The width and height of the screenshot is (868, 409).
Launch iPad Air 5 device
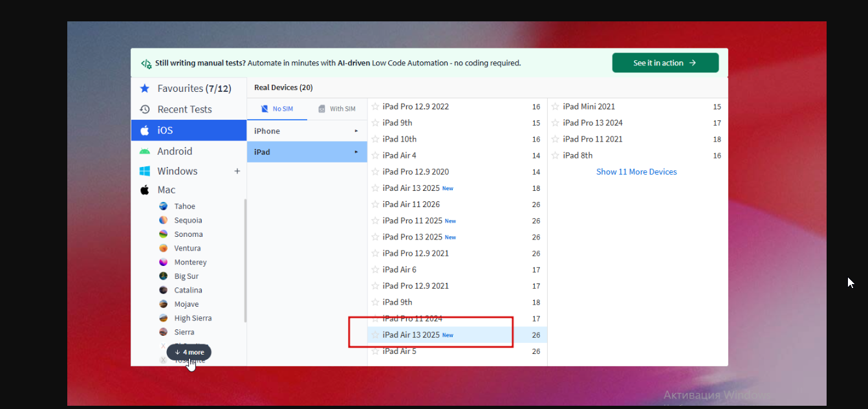point(457,351)
